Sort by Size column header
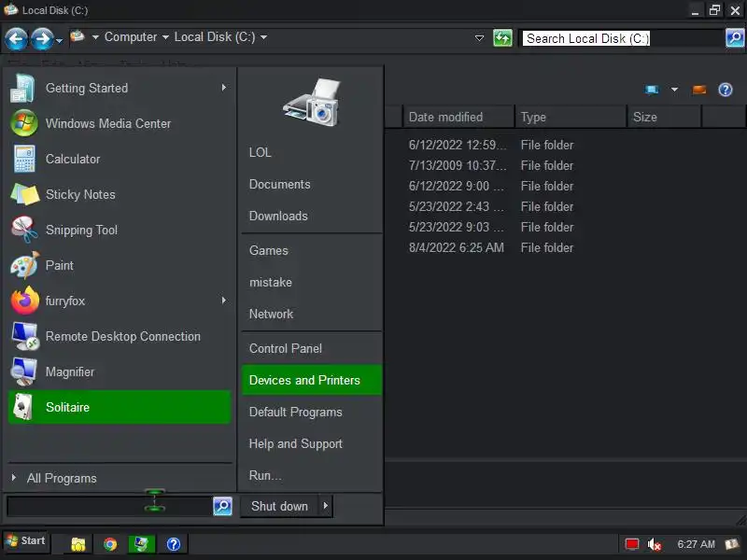The height and width of the screenshot is (560, 747). [x=664, y=118]
